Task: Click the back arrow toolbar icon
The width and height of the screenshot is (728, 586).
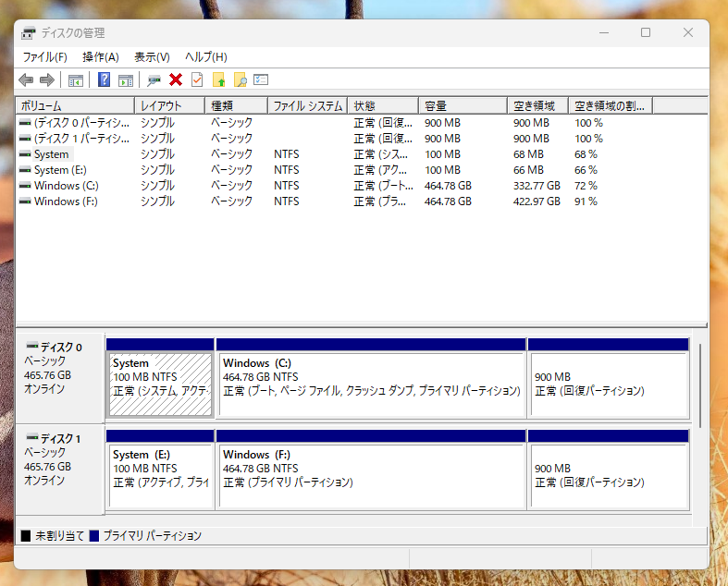Action: (26, 80)
